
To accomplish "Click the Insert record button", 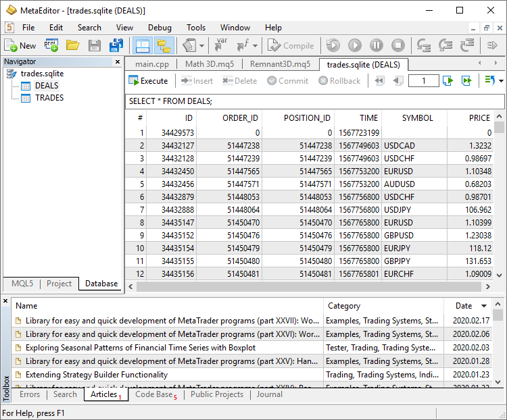I will tap(197, 81).
